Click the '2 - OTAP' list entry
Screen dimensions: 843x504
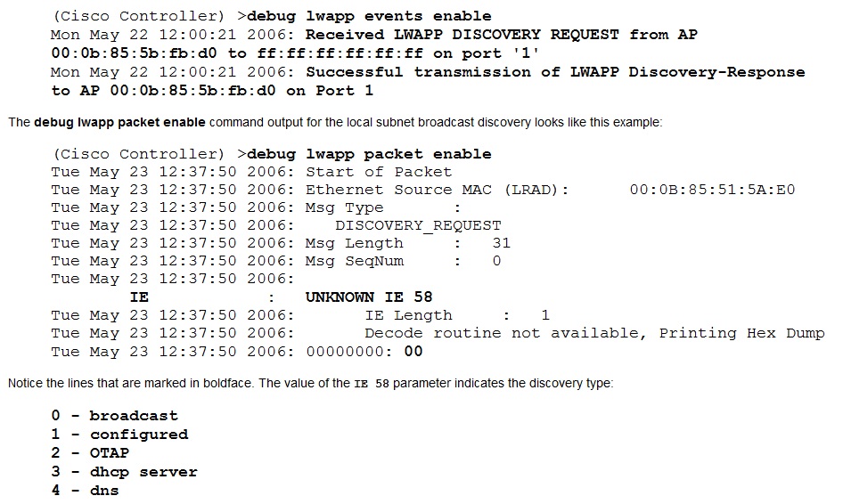point(90,453)
